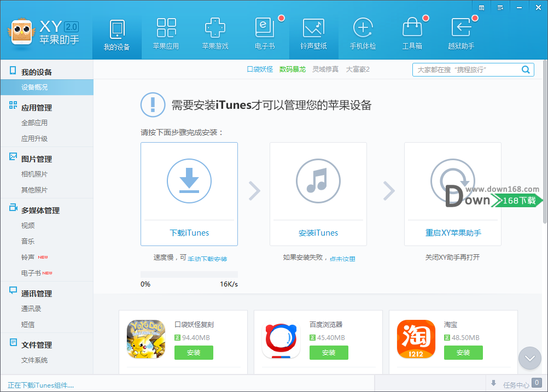Install 百度浏览器 app
Image resolution: width=548 pixels, height=392 pixels.
(x=329, y=353)
